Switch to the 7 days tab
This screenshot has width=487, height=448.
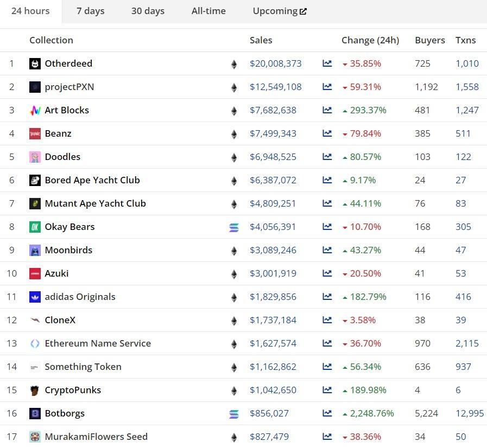click(90, 11)
